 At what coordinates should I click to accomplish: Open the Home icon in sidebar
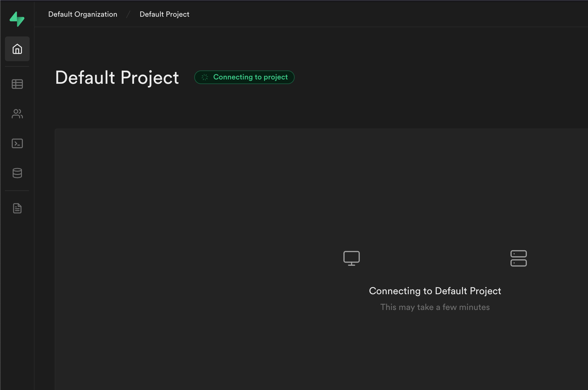17,49
